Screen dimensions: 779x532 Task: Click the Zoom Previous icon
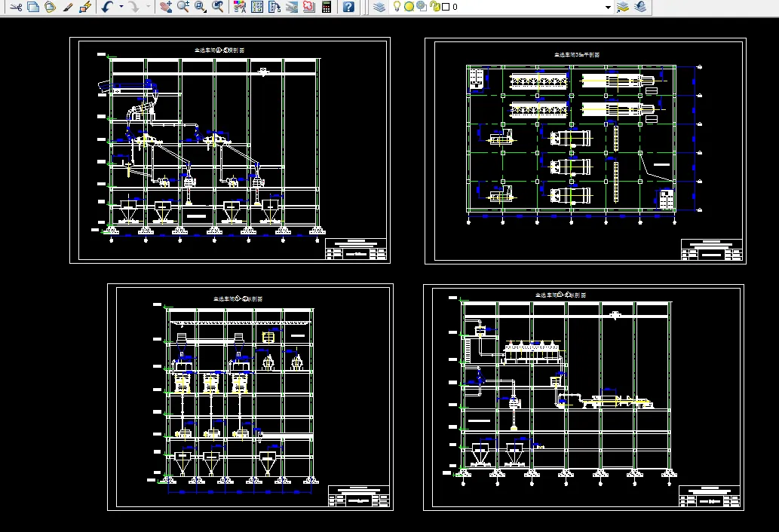click(217, 7)
